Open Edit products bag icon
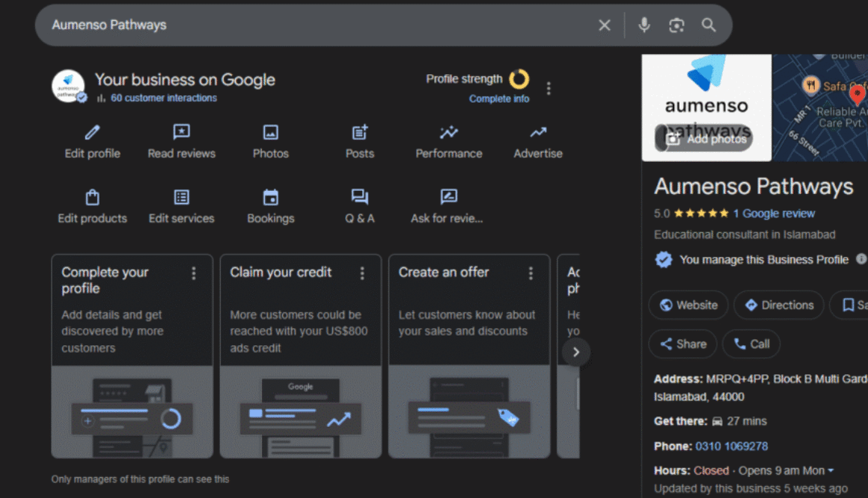This screenshot has height=498, width=868. tap(92, 198)
